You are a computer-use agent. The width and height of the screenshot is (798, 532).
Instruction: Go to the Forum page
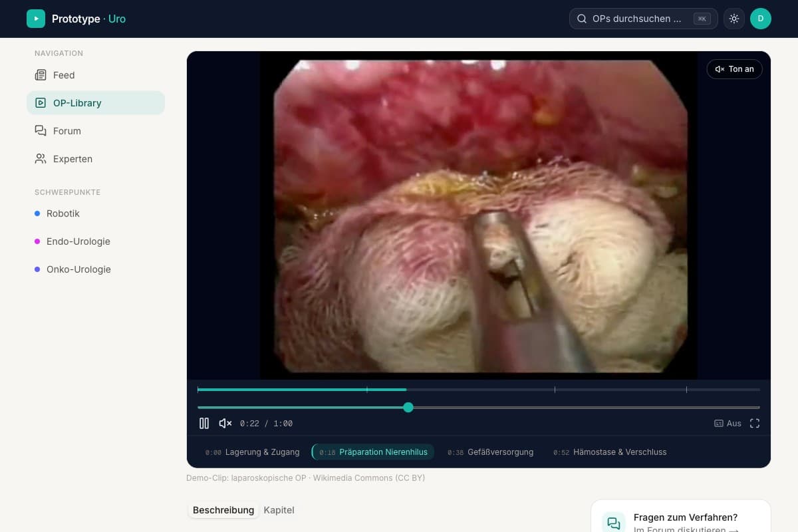96,131
